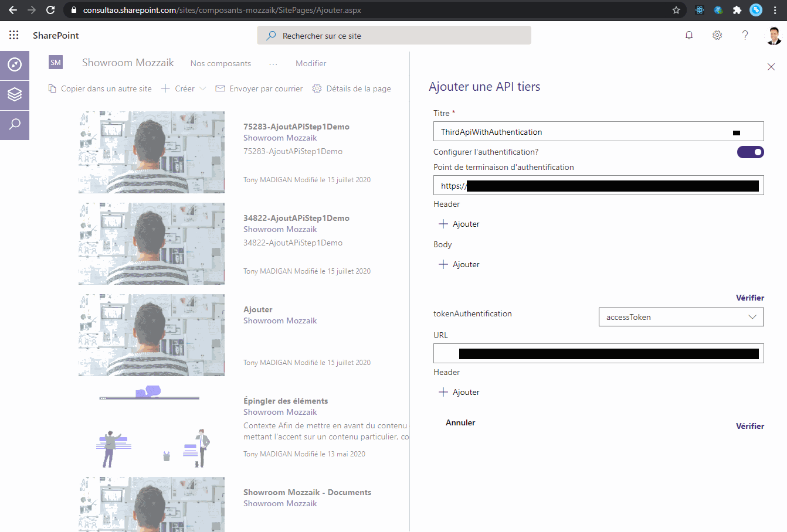The image size is (787, 532).
Task: Click Showroom Mozzaik link under 75283-AjoutAPiStep1Demo
Action: tap(280, 138)
